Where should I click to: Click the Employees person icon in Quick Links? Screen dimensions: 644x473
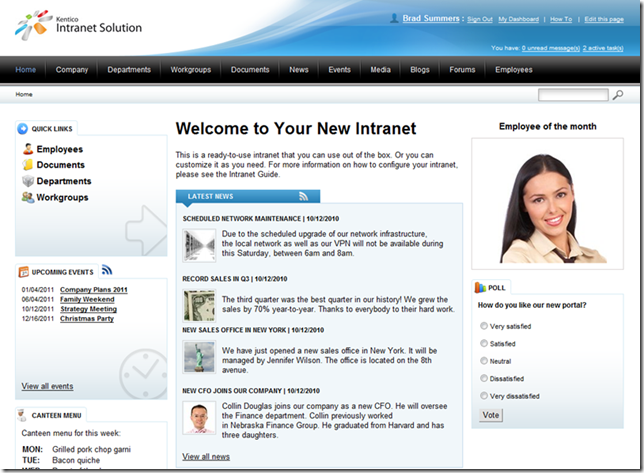tap(28, 149)
